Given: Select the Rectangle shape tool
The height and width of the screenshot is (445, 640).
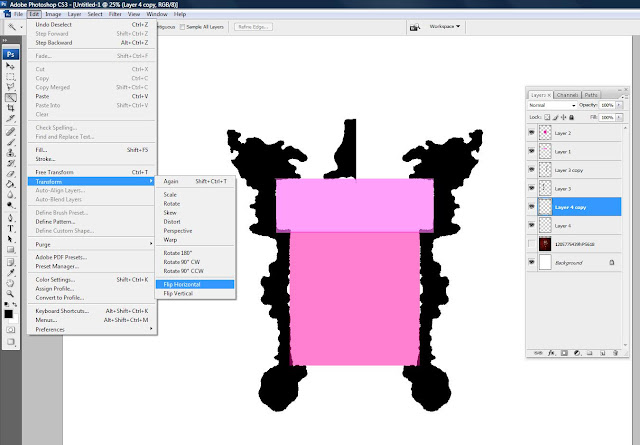Looking at the screenshot, I should (x=11, y=249).
